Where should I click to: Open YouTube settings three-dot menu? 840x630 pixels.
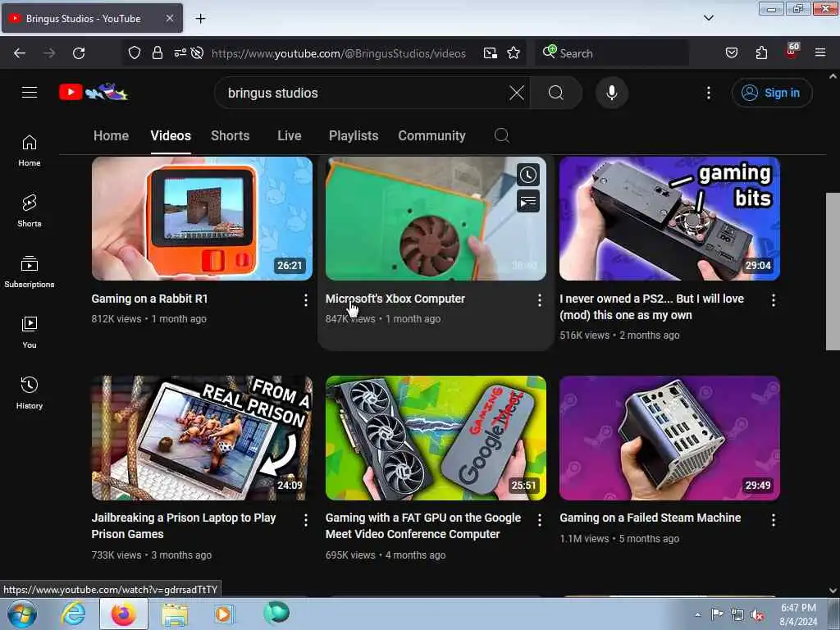point(709,93)
